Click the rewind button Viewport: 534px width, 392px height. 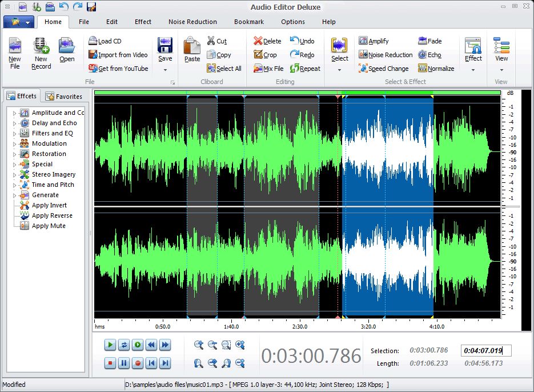[x=151, y=345]
